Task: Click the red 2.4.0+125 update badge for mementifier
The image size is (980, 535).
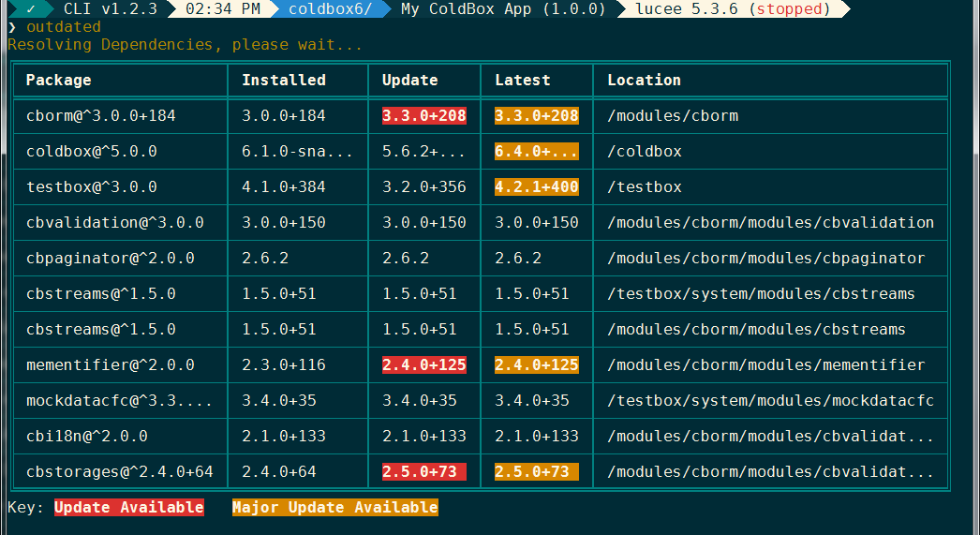Action: (x=424, y=365)
